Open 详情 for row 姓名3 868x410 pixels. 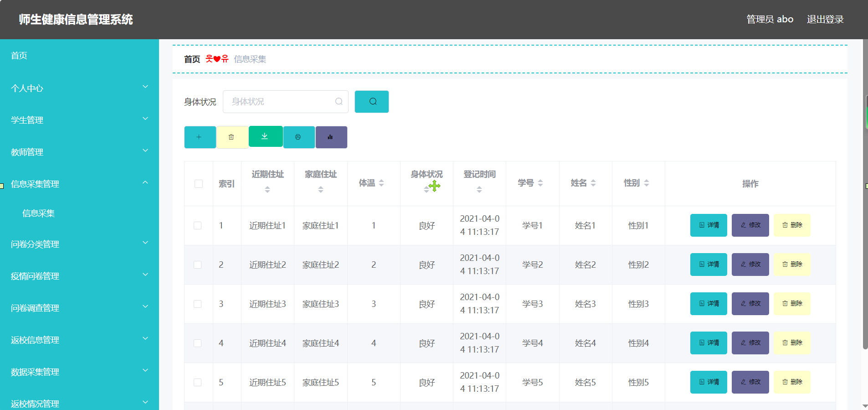709,304
